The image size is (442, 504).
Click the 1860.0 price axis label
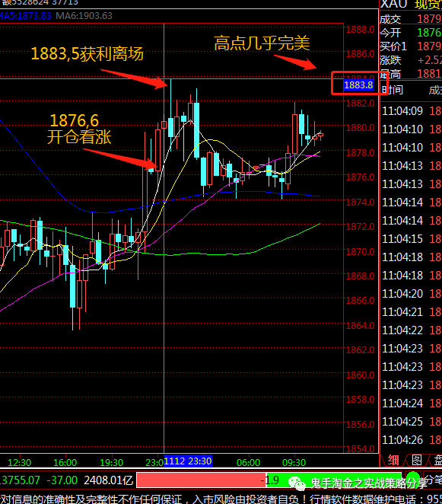point(360,375)
